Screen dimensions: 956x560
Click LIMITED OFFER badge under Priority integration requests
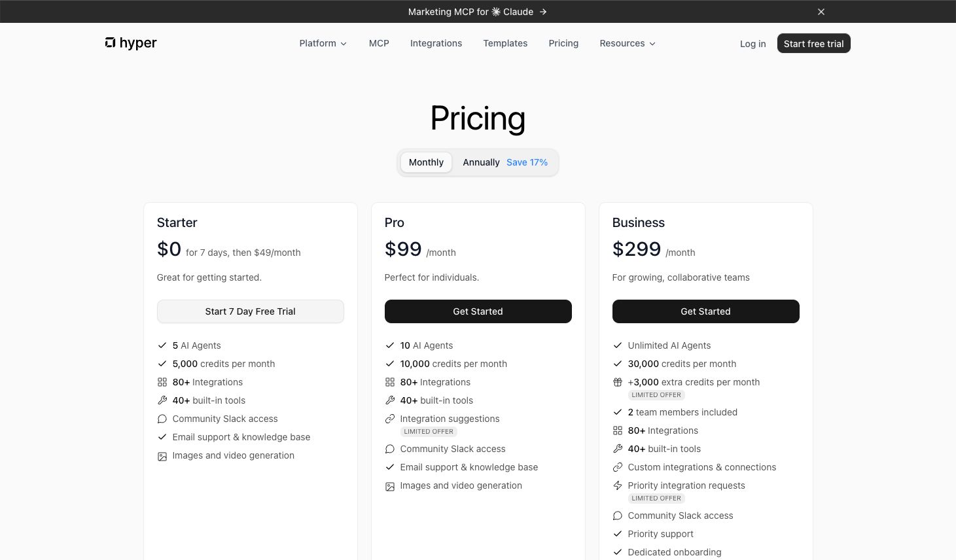[656, 499]
